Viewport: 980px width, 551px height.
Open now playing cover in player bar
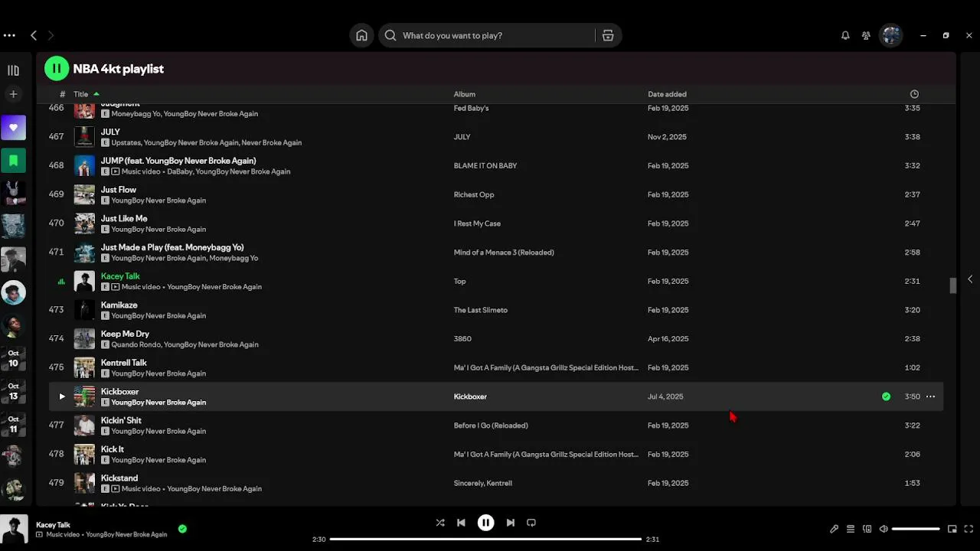point(14,529)
